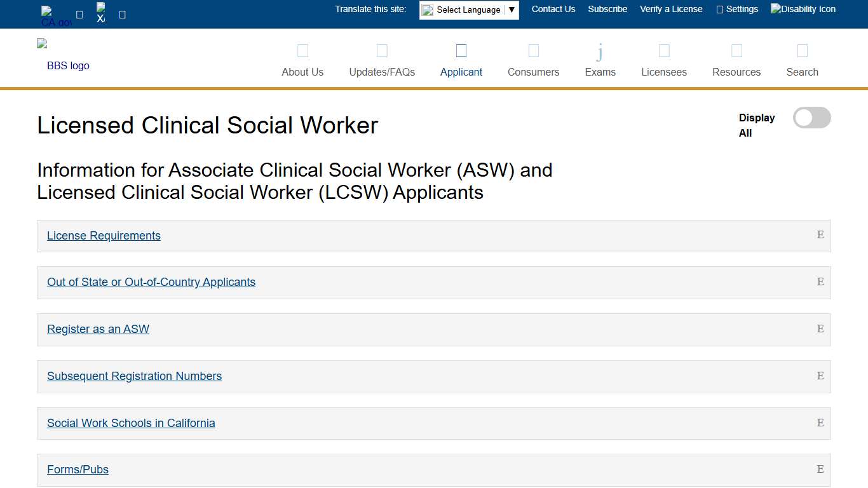Image resolution: width=868 pixels, height=488 pixels.
Task: Click the Verify a License link
Action: tap(671, 9)
